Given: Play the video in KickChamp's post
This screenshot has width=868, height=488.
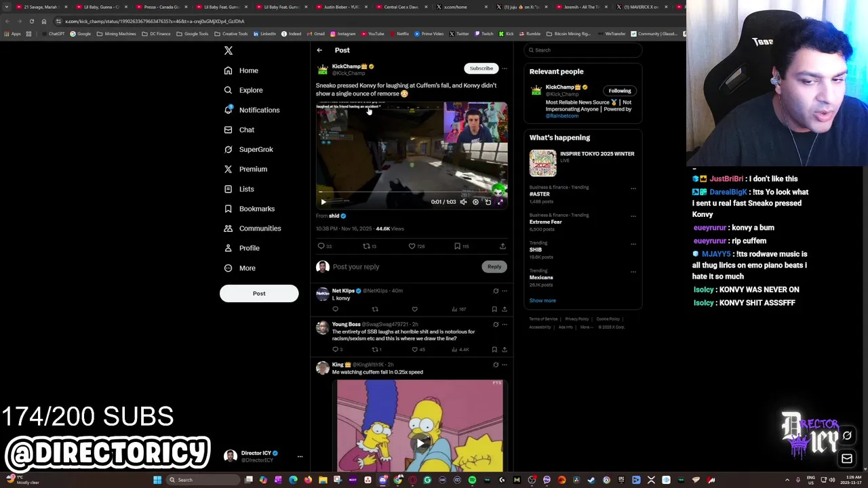Looking at the screenshot, I should point(323,201).
